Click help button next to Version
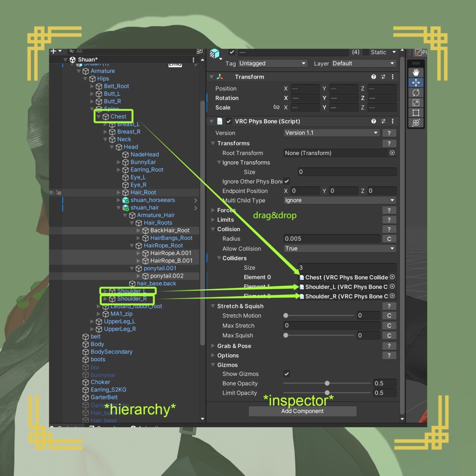Viewport: 476px width, 476px height. 389,132
